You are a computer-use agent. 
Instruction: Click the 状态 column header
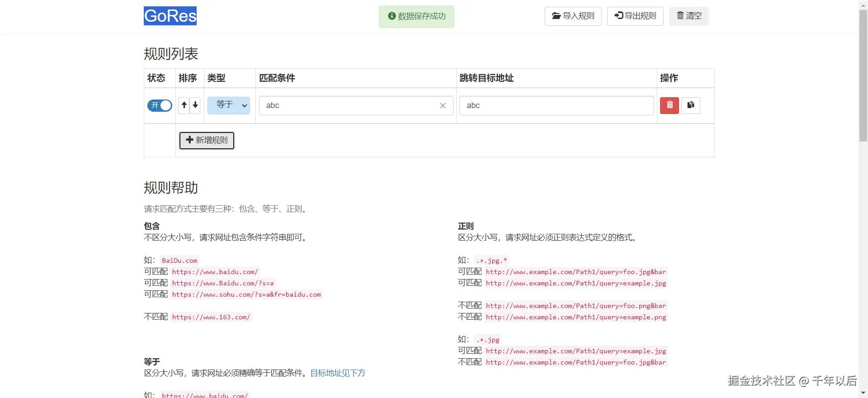click(x=156, y=78)
